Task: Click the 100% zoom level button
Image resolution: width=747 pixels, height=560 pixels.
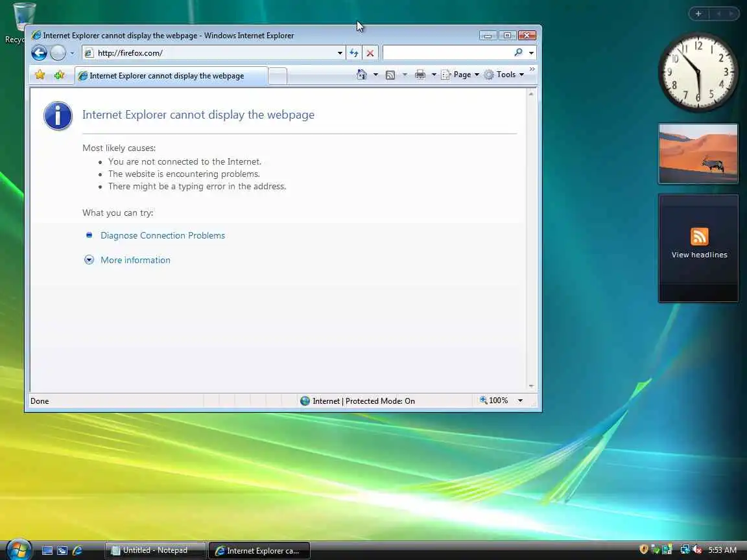Action: pyautogui.click(x=494, y=401)
